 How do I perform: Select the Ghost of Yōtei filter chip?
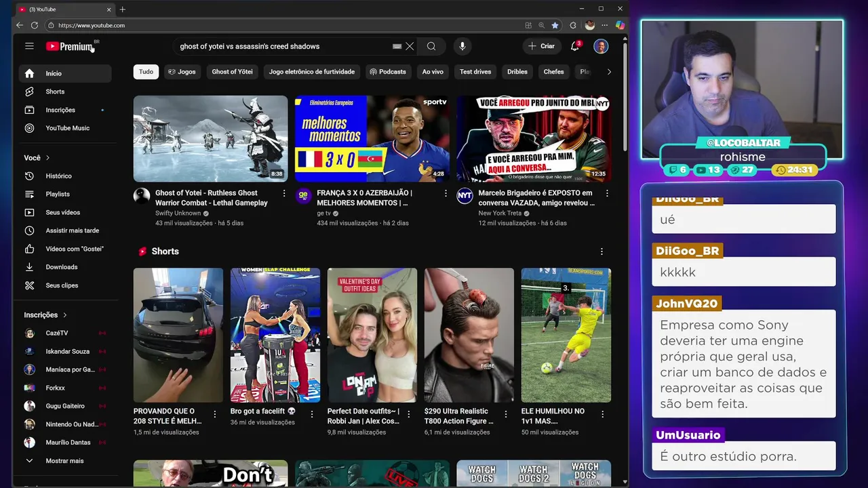point(232,72)
